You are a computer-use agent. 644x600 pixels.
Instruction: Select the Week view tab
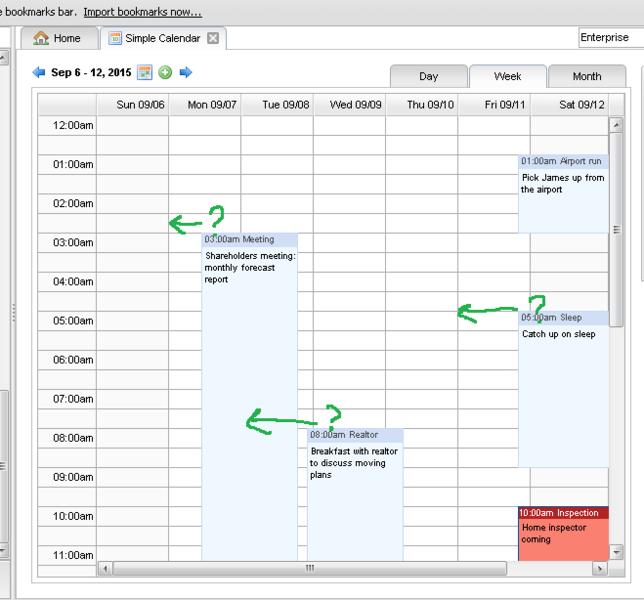pos(507,77)
